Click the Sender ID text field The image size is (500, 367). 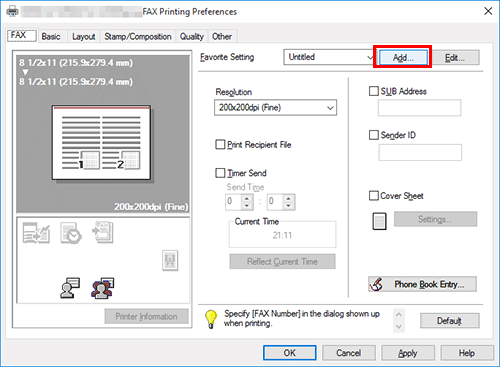[420, 152]
